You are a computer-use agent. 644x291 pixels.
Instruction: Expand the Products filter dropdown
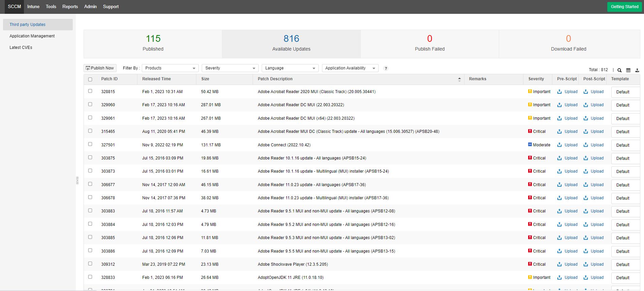[x=170, y=68]
